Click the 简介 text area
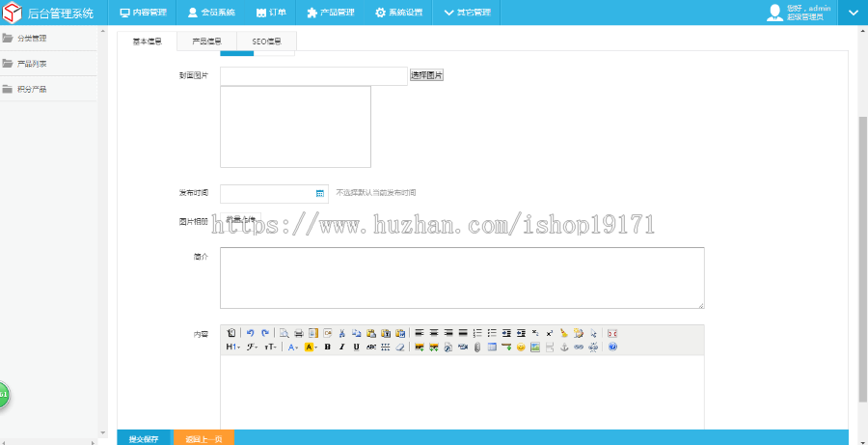The image size is (868, 445). click(462, 278)
